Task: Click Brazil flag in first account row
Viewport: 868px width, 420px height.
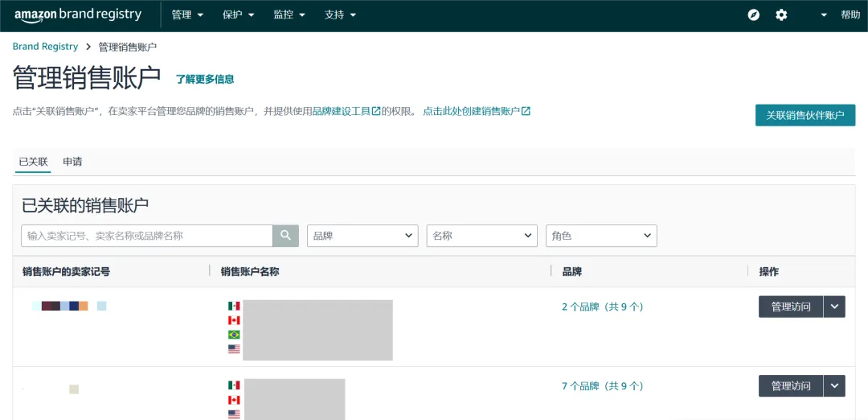Action: [234, 335]
